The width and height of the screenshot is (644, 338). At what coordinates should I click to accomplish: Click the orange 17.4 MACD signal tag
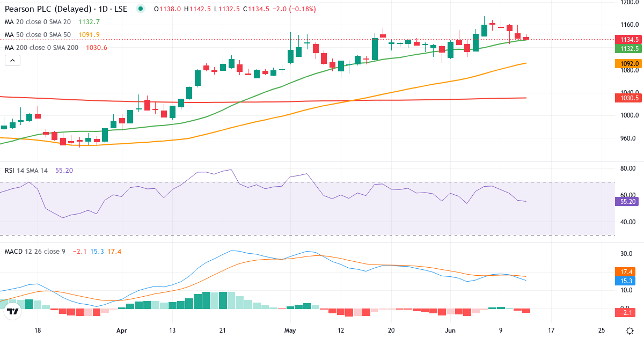pos(625,272)
